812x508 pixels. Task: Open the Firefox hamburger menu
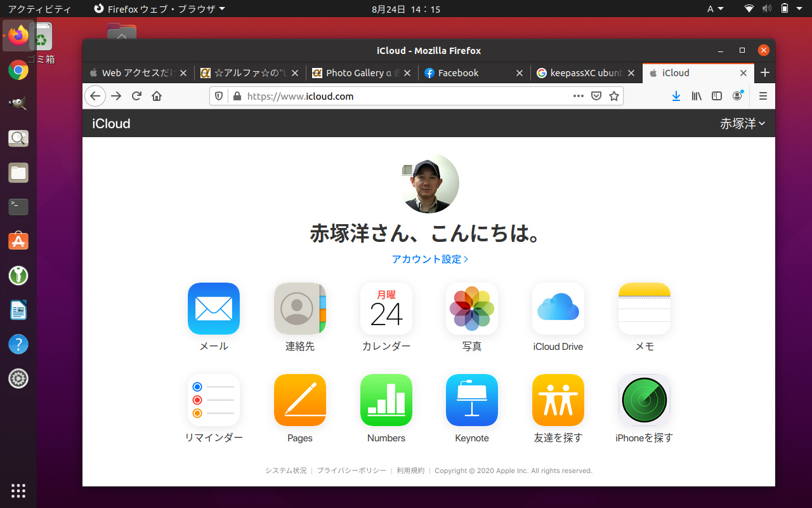763,96
